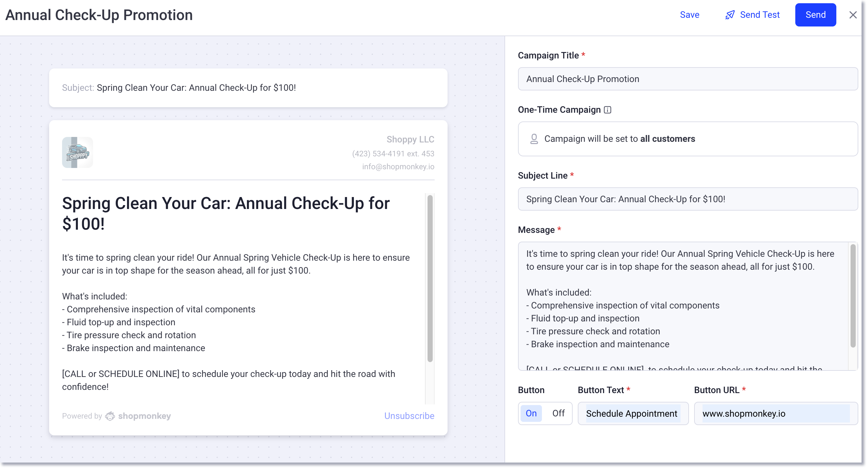This screenshot has width=868, height=469.
Task: Send the campaign
Action: click(815, 15)
